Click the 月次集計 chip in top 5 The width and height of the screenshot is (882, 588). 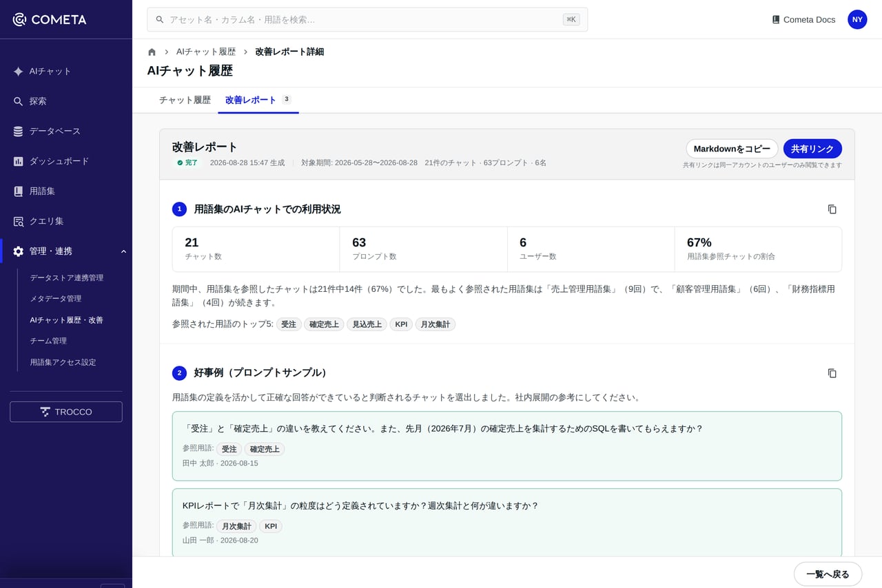click(435, 324)
